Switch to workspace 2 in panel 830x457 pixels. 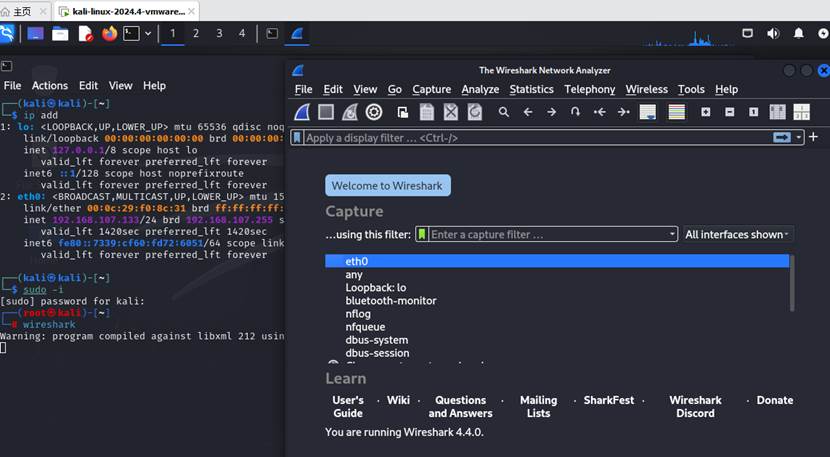pos(196,33)
